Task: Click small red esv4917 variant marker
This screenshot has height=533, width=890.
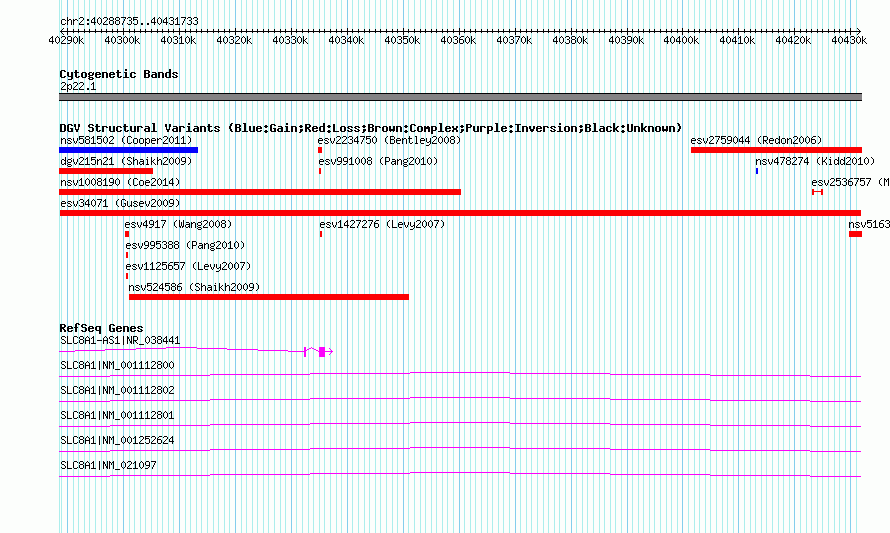Action: (127, 234)
